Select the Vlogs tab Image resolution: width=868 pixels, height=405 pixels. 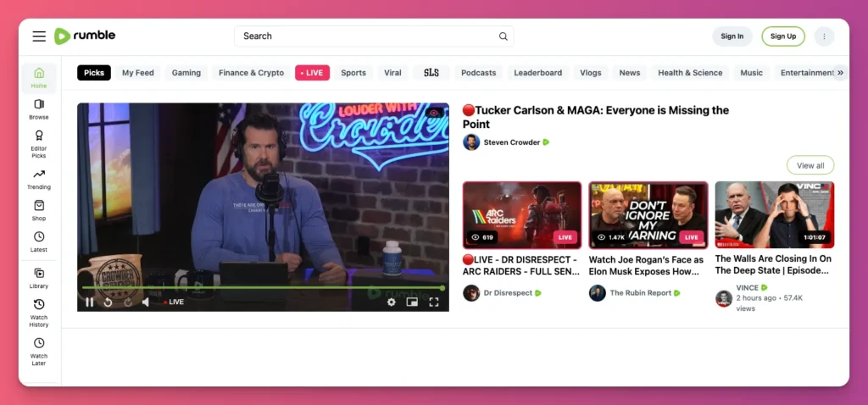pyautogui.click(x=591, y=73)
